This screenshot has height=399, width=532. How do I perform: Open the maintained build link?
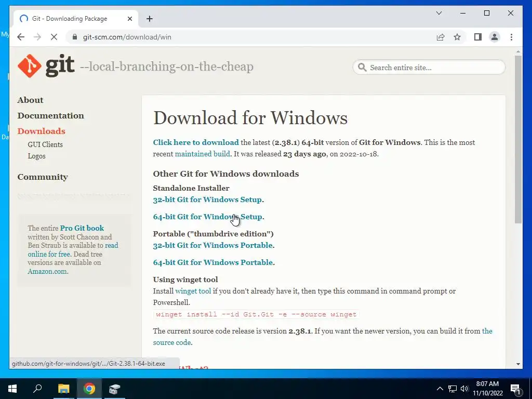click(x=202, y=154)
